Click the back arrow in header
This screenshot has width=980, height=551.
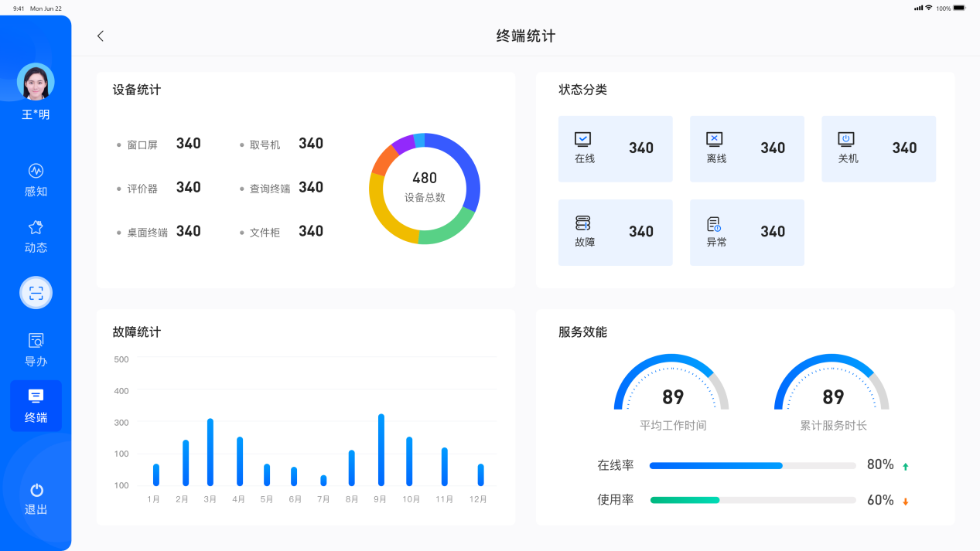101,36
